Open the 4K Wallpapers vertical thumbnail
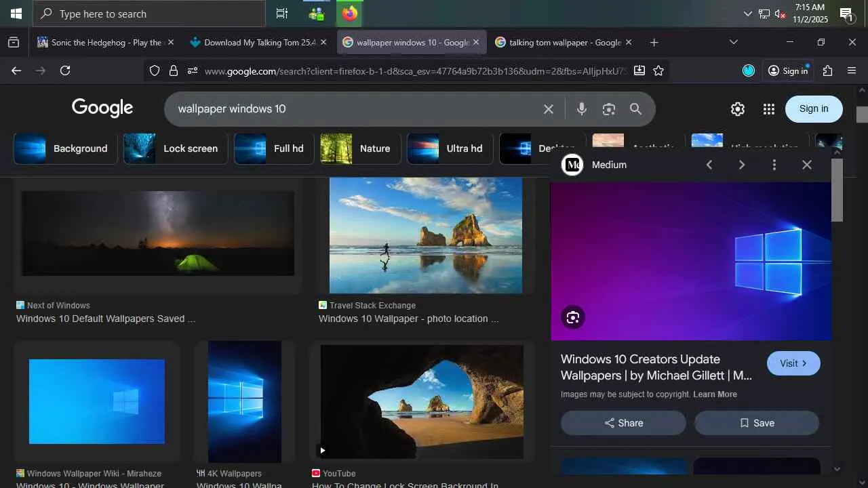Viewport: 868px width, 488px height. click(x=245, y=402)
